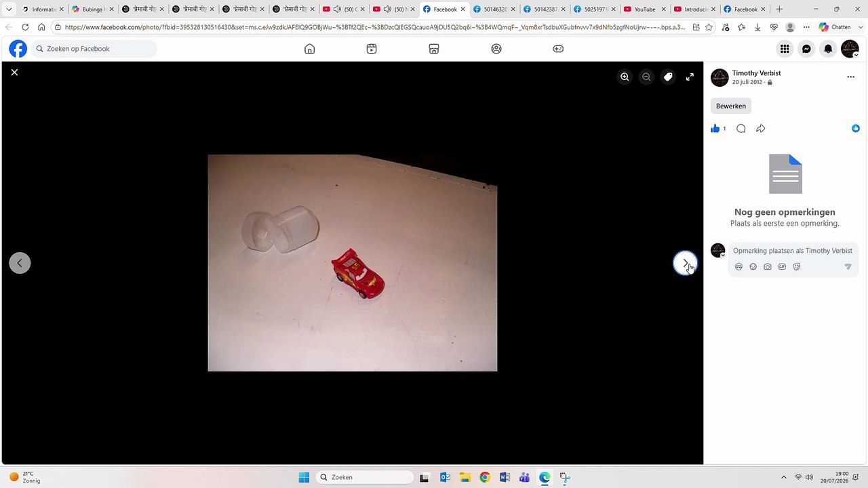Click the Bewerken button
Viewport: 868px width, 488px height.
click(731, 106)
